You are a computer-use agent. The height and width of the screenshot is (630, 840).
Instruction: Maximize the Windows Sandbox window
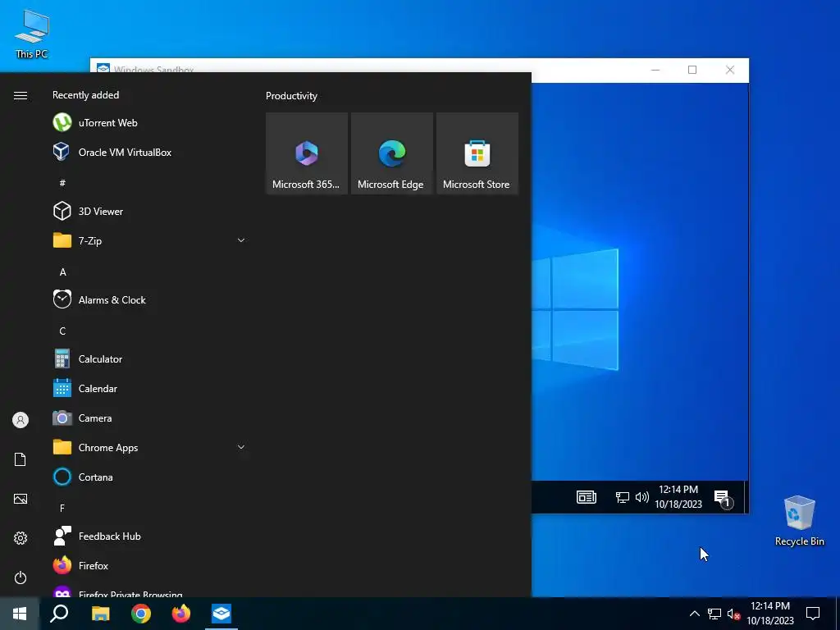[x=692, y=70]
